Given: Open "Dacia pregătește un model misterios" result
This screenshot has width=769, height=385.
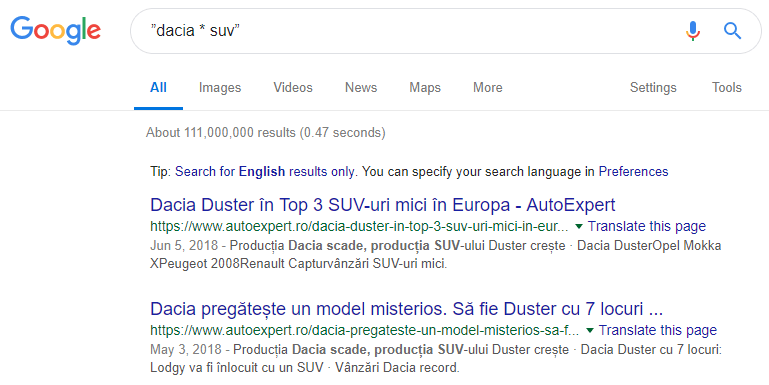Looking at the screenshot, I should coord(407,309).
